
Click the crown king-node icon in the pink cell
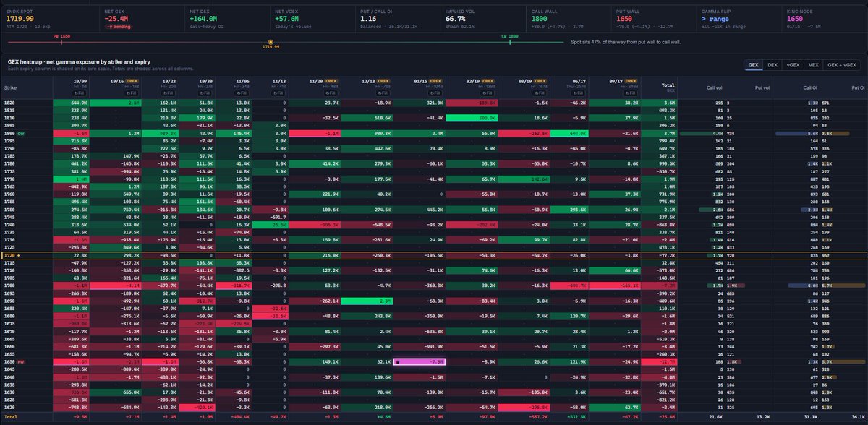(x=399, y=361)
